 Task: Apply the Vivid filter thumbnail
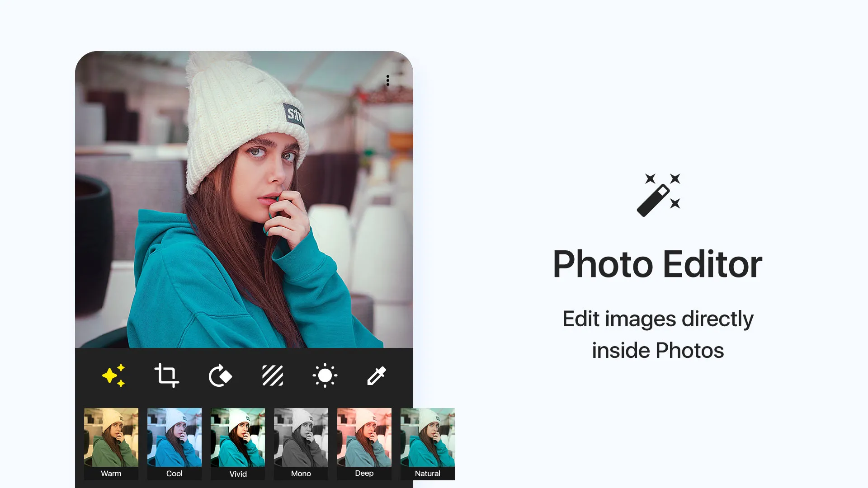pyautogui.click(x=238, y=444)
